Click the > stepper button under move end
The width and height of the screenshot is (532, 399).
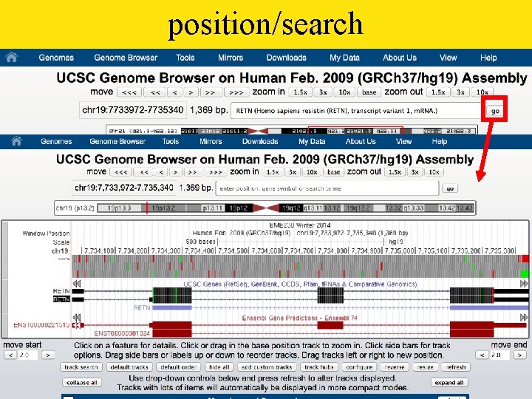pos(519,355)
